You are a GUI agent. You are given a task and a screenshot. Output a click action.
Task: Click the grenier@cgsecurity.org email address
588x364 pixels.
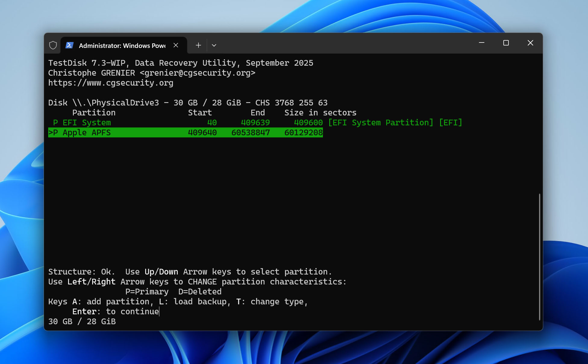click(x=198, y=73)
